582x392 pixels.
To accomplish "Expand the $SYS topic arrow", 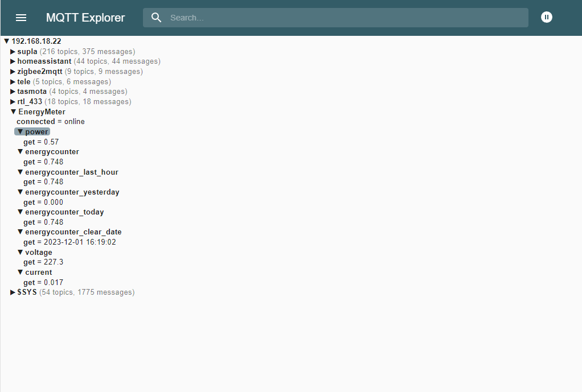I will 13,292.
